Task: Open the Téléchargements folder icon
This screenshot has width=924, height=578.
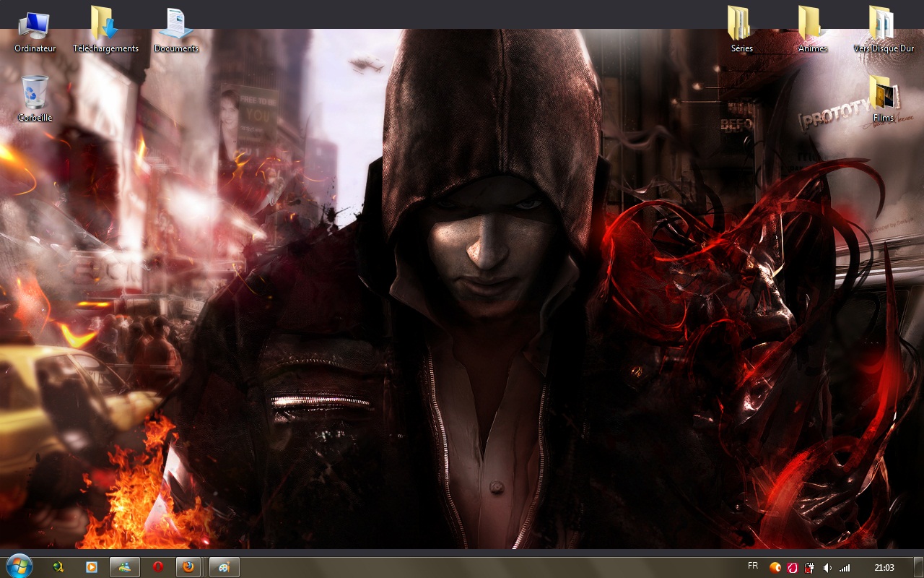Action: pyautogui.click(x=105, y=31)
